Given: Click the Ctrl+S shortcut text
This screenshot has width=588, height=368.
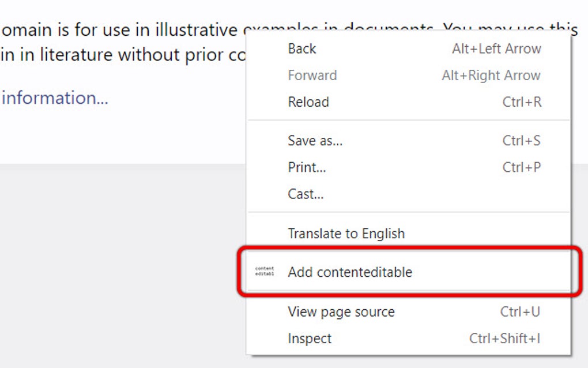Looking at the screenshot, I should point(522,140).
